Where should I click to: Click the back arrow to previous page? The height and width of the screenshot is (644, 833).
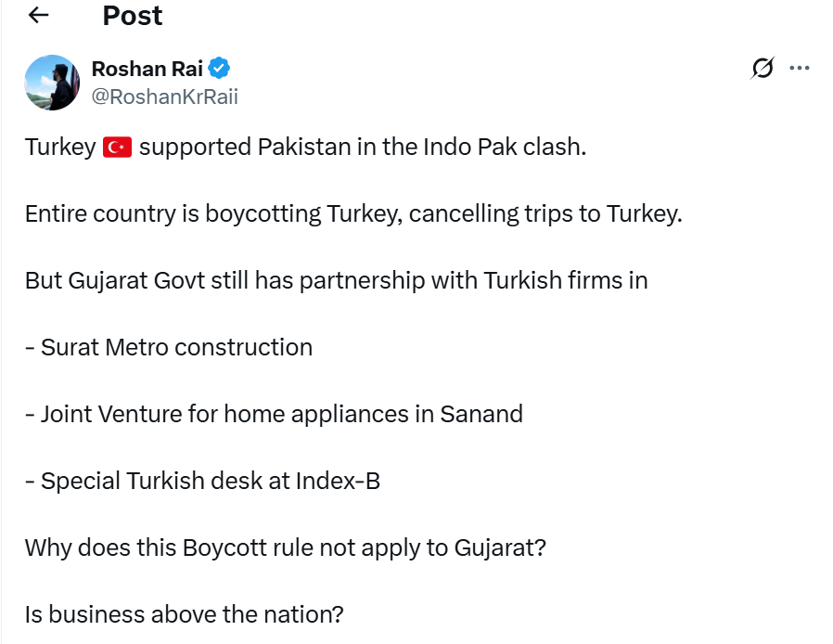[39, 16]
